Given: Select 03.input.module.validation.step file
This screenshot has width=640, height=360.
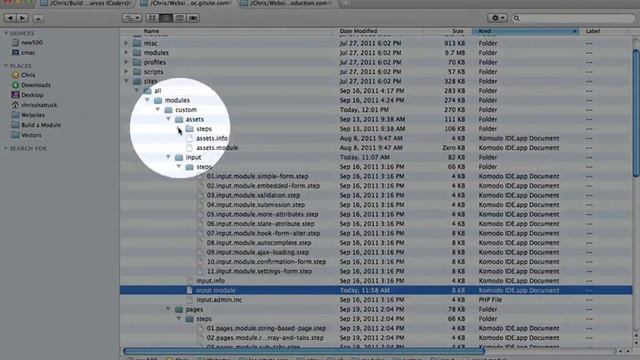Looking at the screenshot, I should pyautogui.click(x=253, y=195).
